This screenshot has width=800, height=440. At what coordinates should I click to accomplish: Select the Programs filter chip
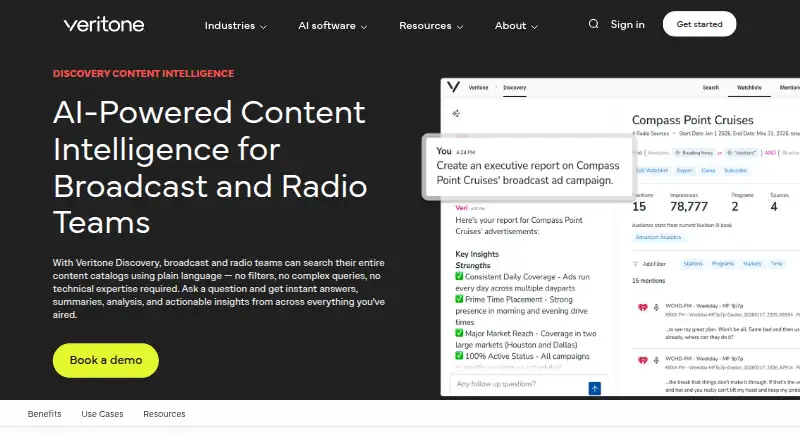(722, 264)
